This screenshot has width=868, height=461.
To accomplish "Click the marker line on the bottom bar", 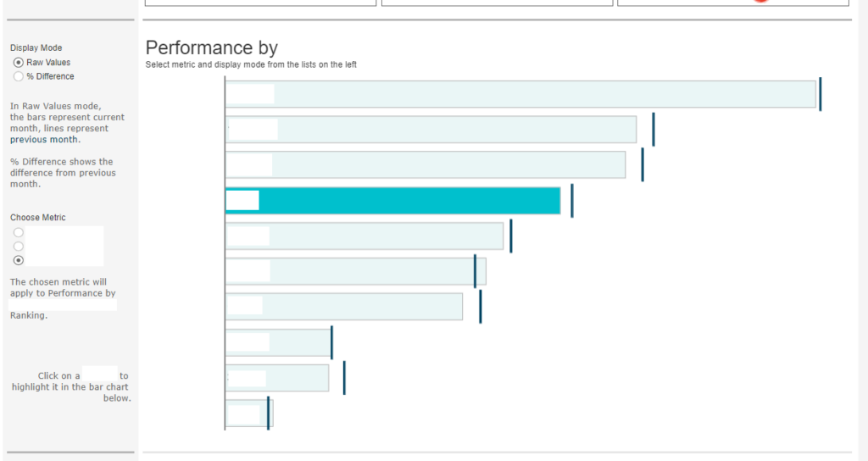I will [x=268, y=413].
